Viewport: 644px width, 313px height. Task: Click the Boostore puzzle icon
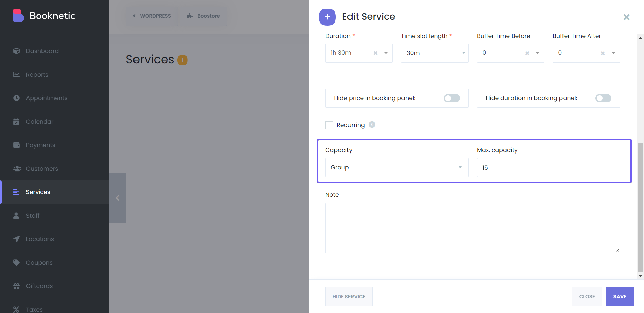click(x=190, y=16)
